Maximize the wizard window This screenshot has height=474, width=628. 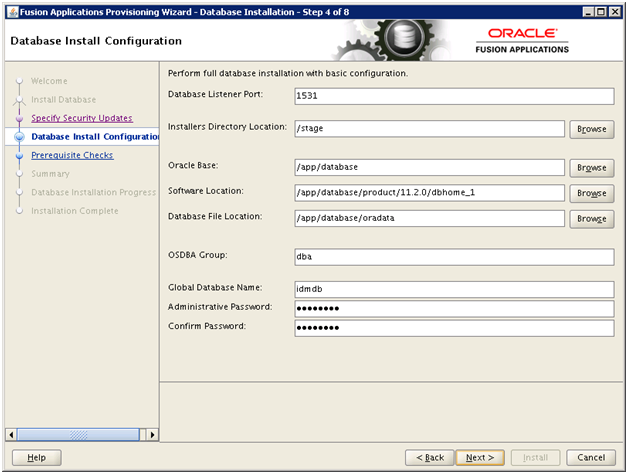(x=601, y=12)
